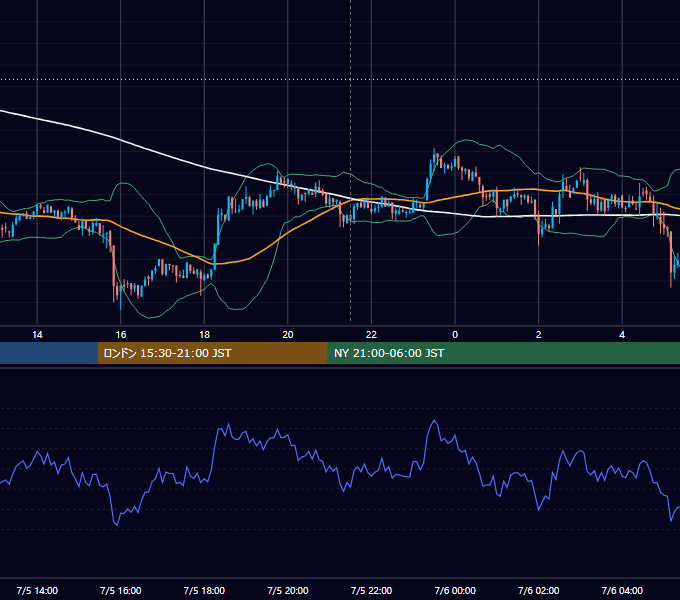Viewport: 680px width, 600px height.
Task: Click the hour label 22 on price chart axis
Action: tap(371, 335)
